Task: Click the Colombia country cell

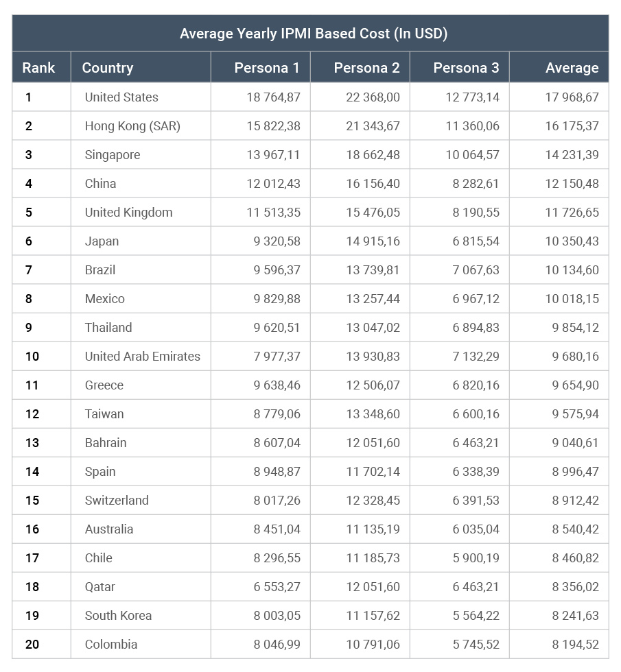Action: 111,645
